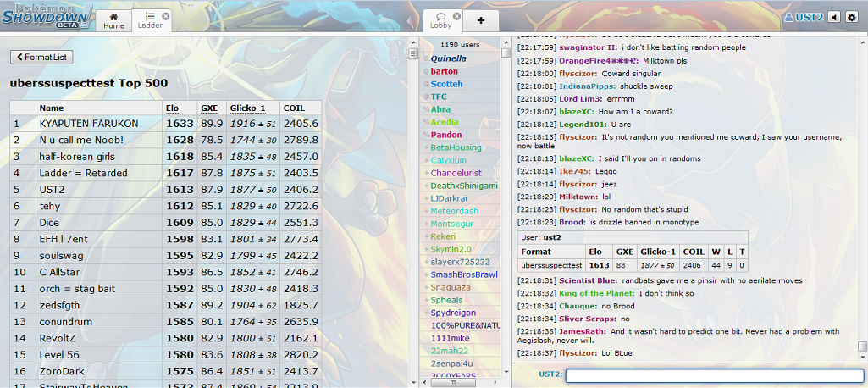Click the chat log scrollbar thumb
This screenshot has width=868, height=388.
tap(862, 346)
